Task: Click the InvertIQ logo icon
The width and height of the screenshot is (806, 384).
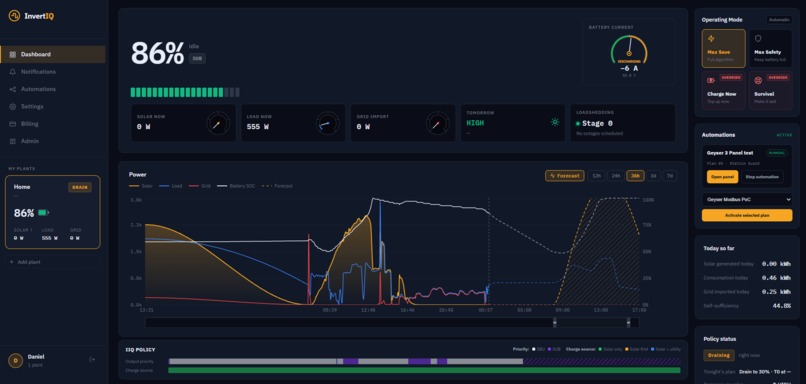Action: tap(14, 16)
